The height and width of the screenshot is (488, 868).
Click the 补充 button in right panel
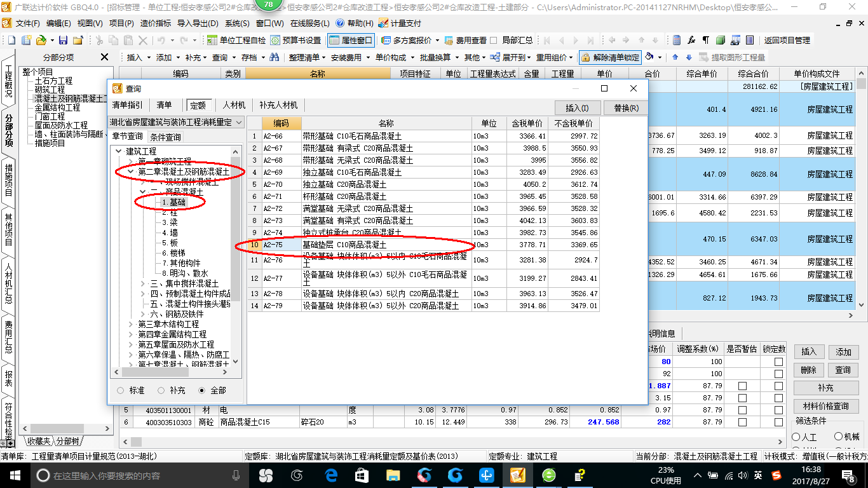[825, 388]
